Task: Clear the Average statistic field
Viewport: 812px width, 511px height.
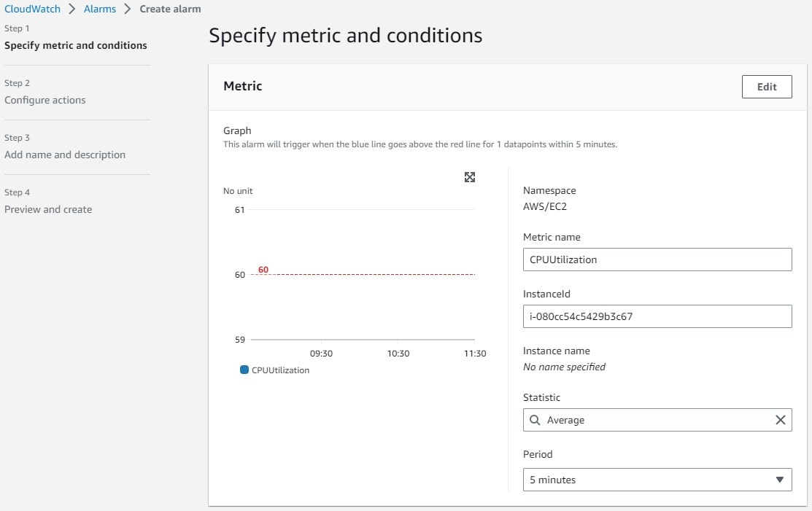Action: [780, 420]
